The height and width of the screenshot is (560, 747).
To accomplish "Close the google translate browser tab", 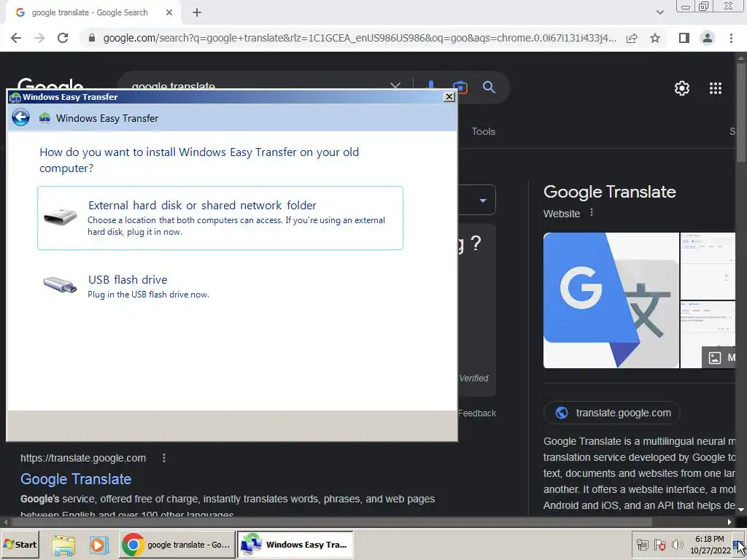I will click(x=169, y=13).
